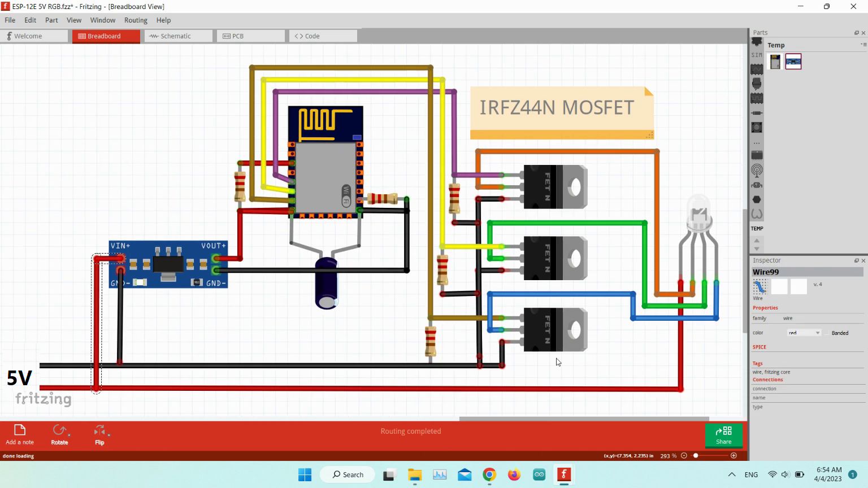Open the wire color dropdown

pyautogui.click(x=804, y=333)
